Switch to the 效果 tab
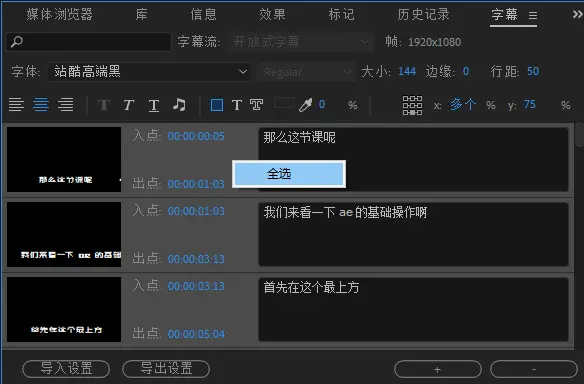This screenshot has width=584, height=384. coord(272,15)
